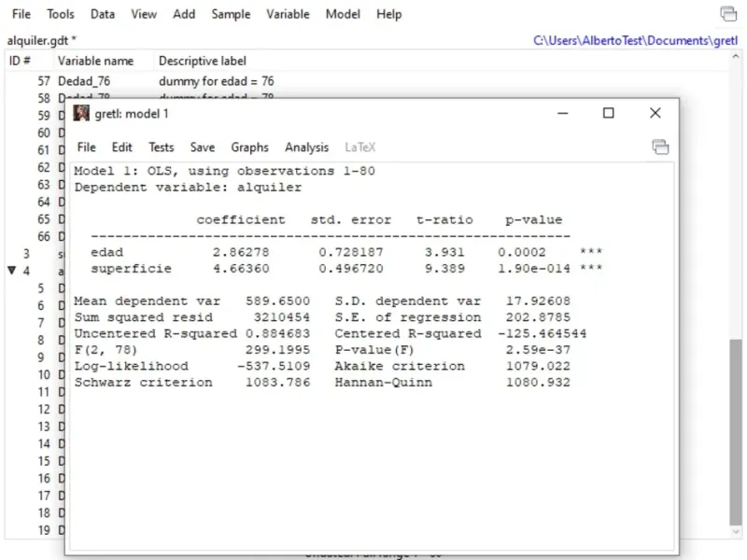This screenshot has width=747, height=560.
Task: Click the window list icon in model 1 window
Action: tap(660, 147)
